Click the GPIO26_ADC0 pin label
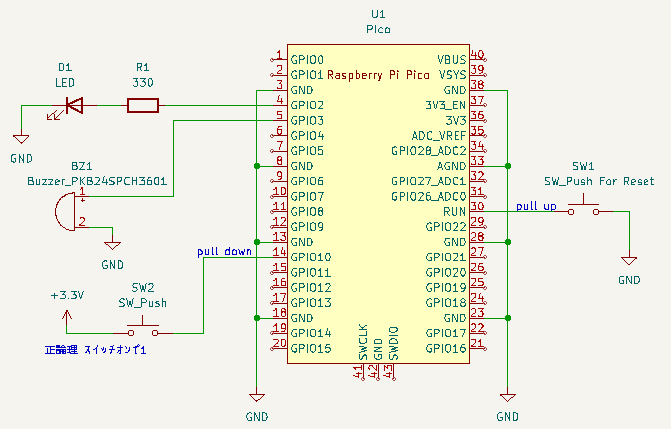Viewport: 671px width, 429px height. 429,197
